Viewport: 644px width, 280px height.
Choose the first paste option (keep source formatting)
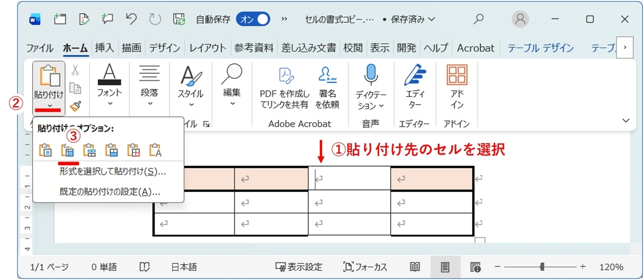(x=46, y=150)
